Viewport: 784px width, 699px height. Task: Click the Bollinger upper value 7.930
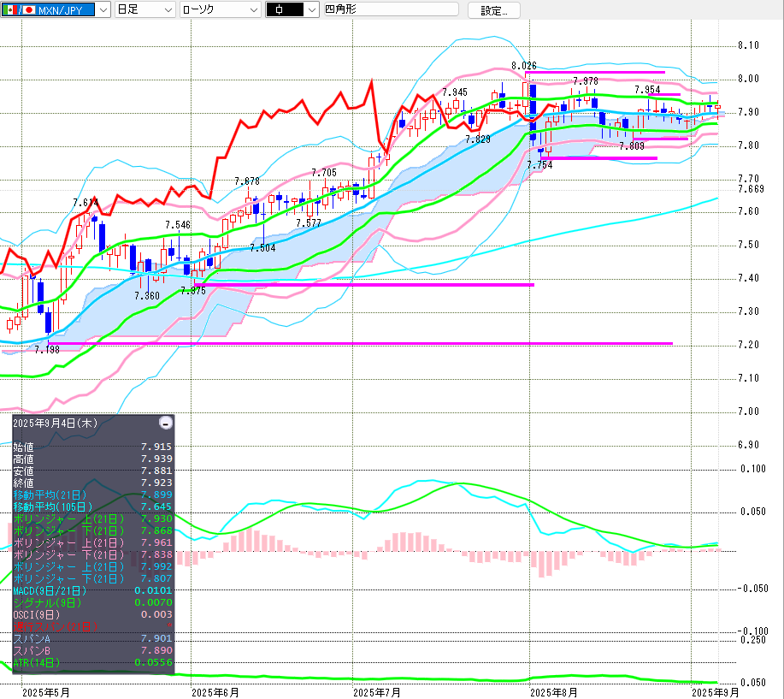point(156,518)
